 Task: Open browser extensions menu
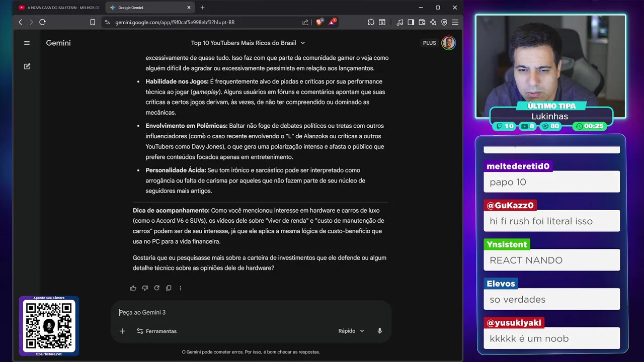tap(371, 22)
